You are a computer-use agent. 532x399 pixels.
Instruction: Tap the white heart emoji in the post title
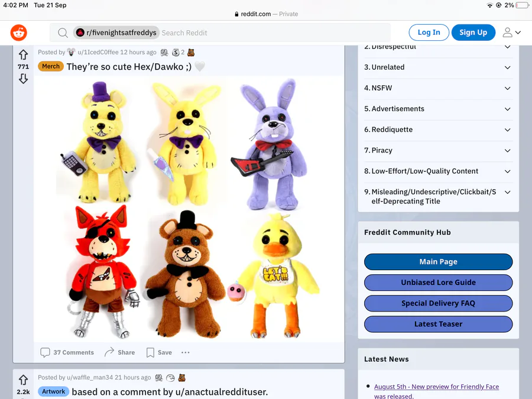[x=200, y=66]
